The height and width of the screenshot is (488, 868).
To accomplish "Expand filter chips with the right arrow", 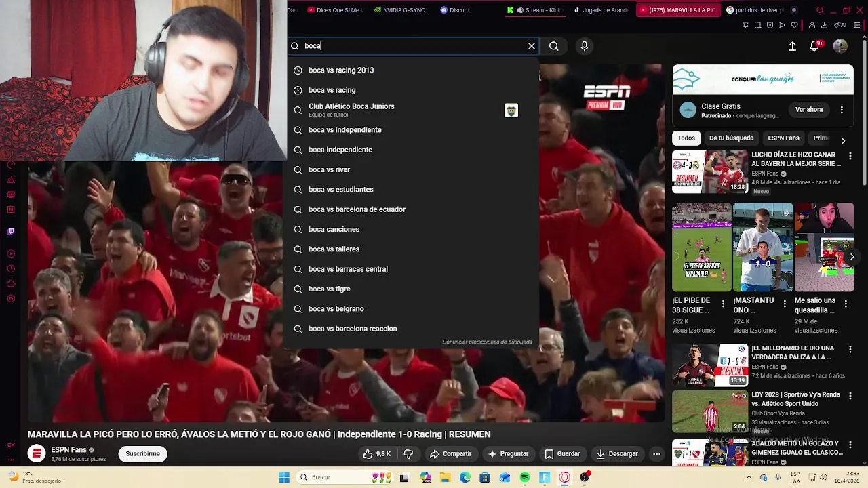I will point(843,141).
